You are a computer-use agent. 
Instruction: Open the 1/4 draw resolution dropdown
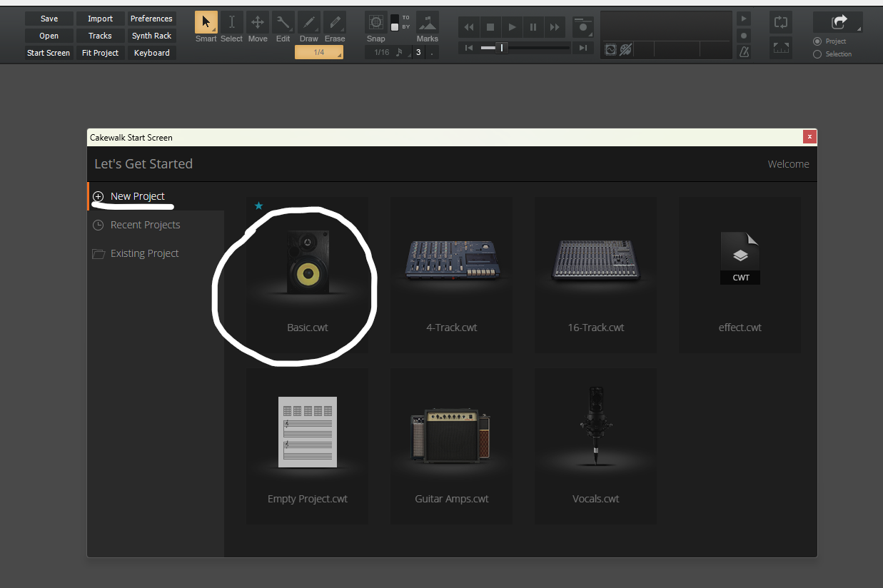[x=319, y=52]
